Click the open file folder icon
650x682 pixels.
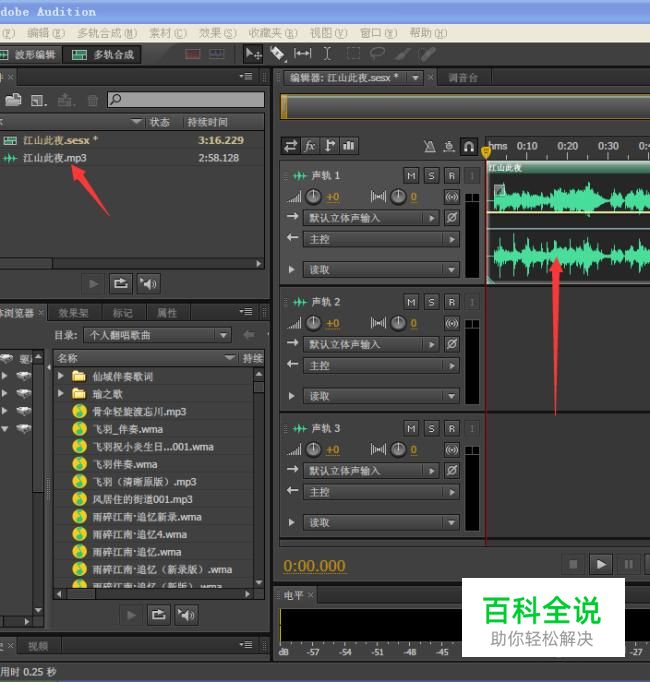(13, 100)
